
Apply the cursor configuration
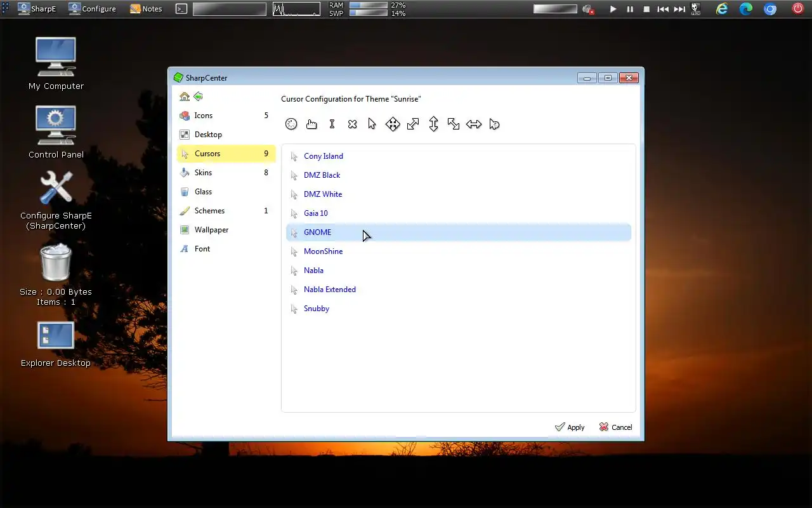(570, 427)
